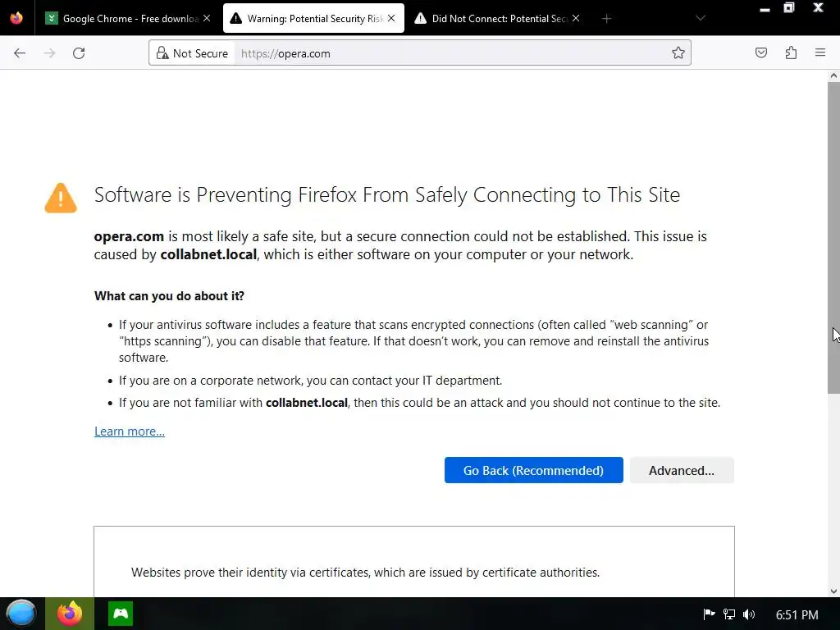The width and height of the screenshot is (840, 630).
Task: Open the Extensions puzzle icon
Action: pyautogui.click(x=791, y=53)
